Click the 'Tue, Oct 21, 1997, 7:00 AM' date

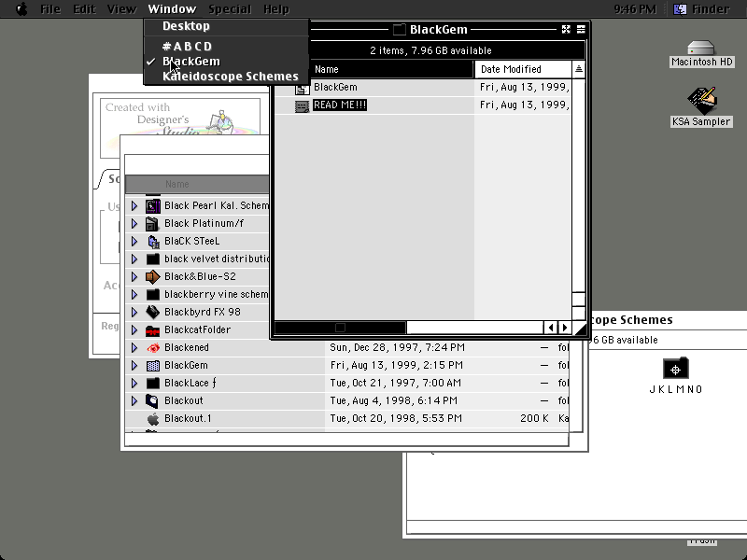coord(395,383)
